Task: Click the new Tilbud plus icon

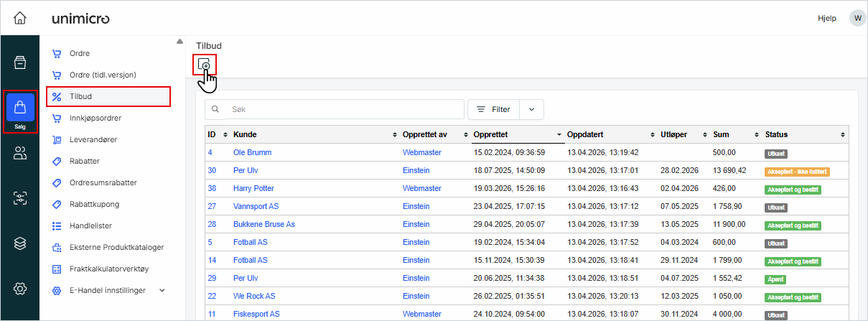Action: pos(205,65)
